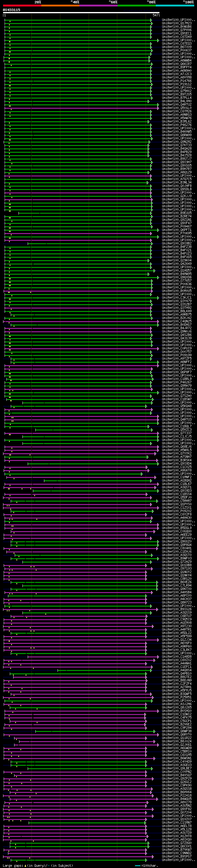Select the UniRef100_B3ML62 hit label
This screenshot has width=197, height=868.
tap(177, 122)
